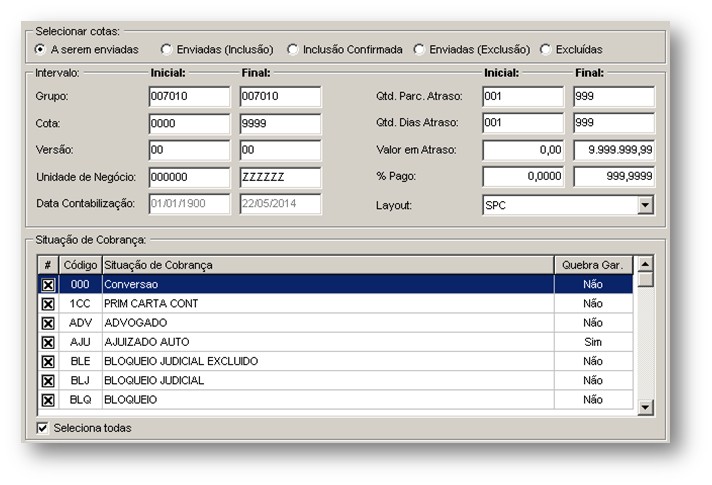Focus % Pago final field 999,9999

(614, 176)
